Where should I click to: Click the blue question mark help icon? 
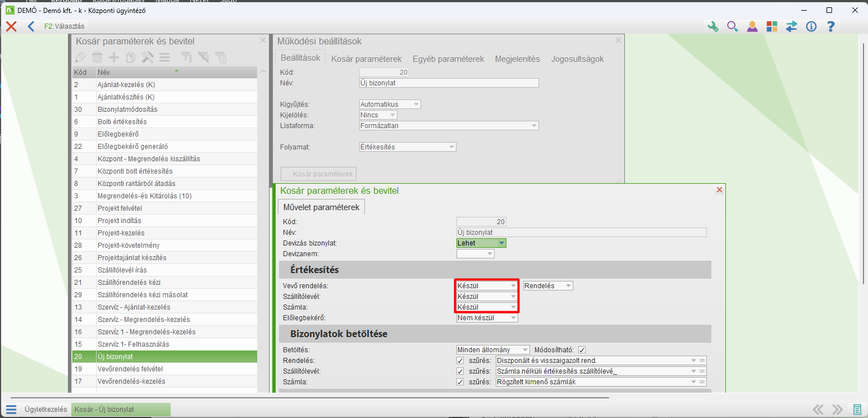[x=831, y=26]
